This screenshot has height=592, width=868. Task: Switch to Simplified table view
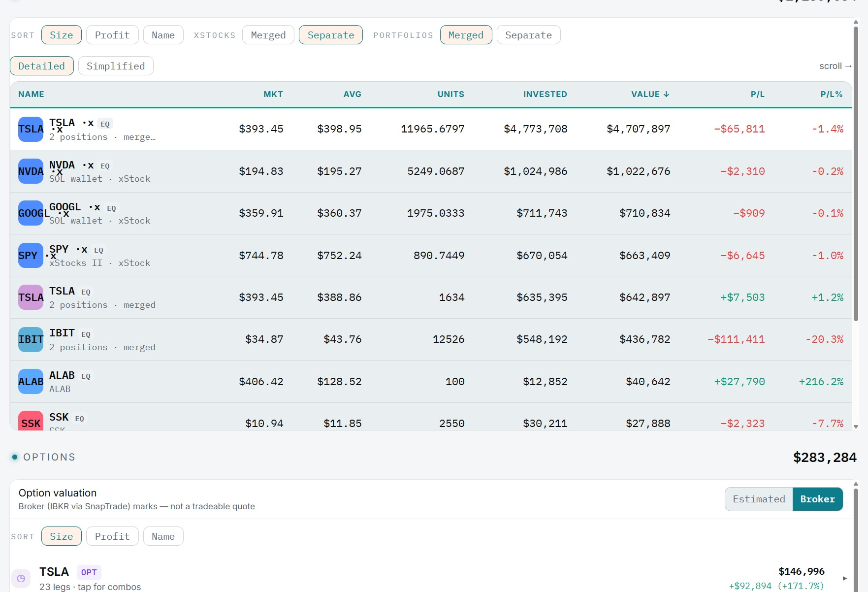pyautogui.click(x=116, y=66)
